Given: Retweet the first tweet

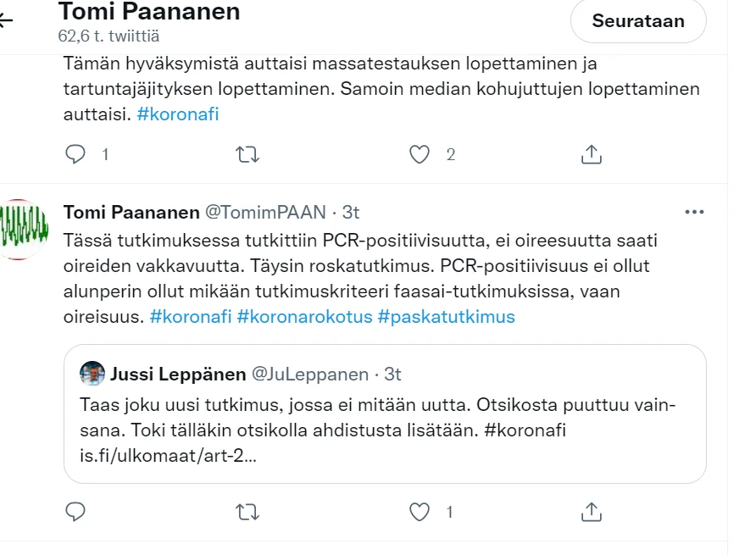Looking at the screenshot, I should click(247, 154).
